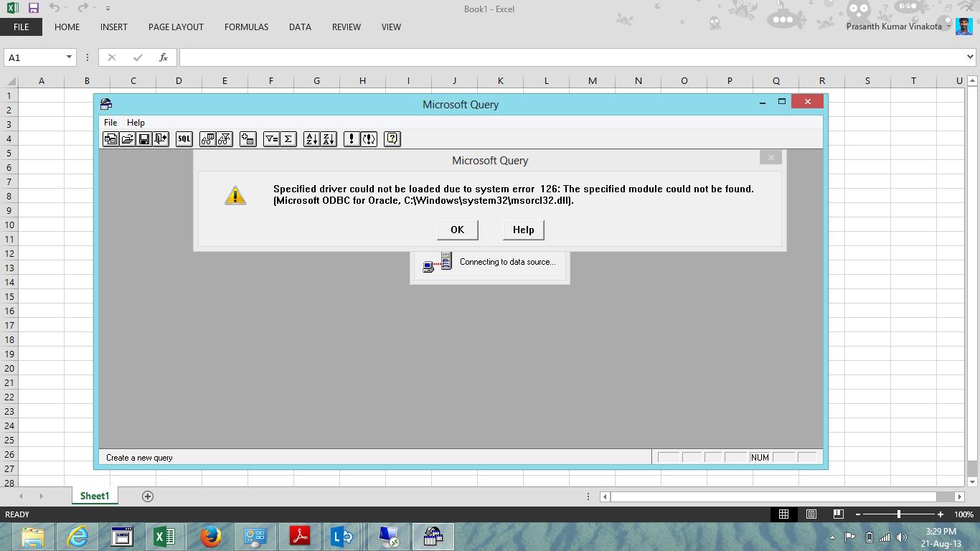This screenshot has height=551, width=980.
Task: Click the Cycle Totals sigma icon
Action: click(x=288, y=139)
